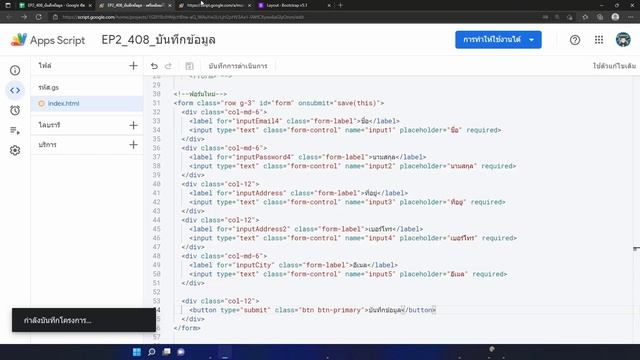Screen dimensions: 640x360
Task: Open Task View on taskbar
Action: [167, 352]
